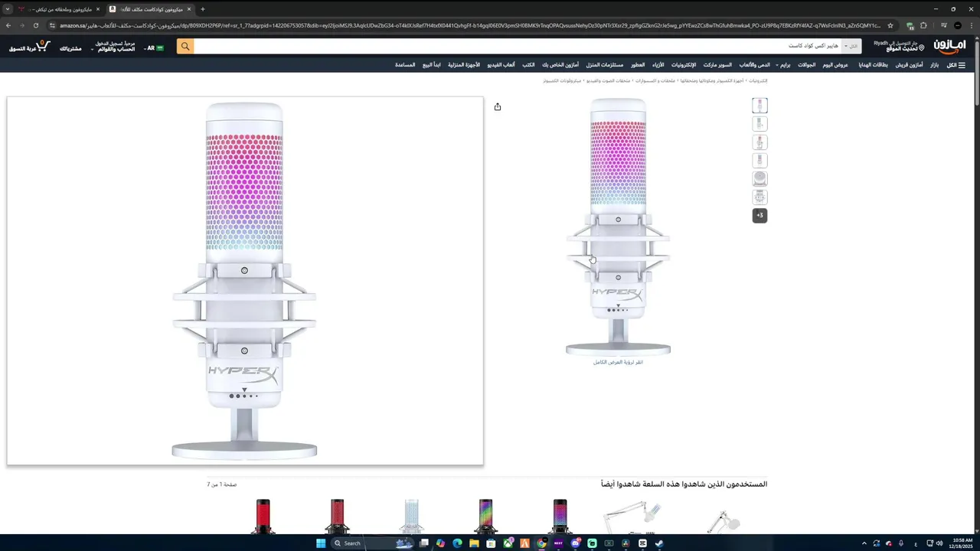Click the Amazon.sa logo
The image size is (980, 551).
[949, 47]
